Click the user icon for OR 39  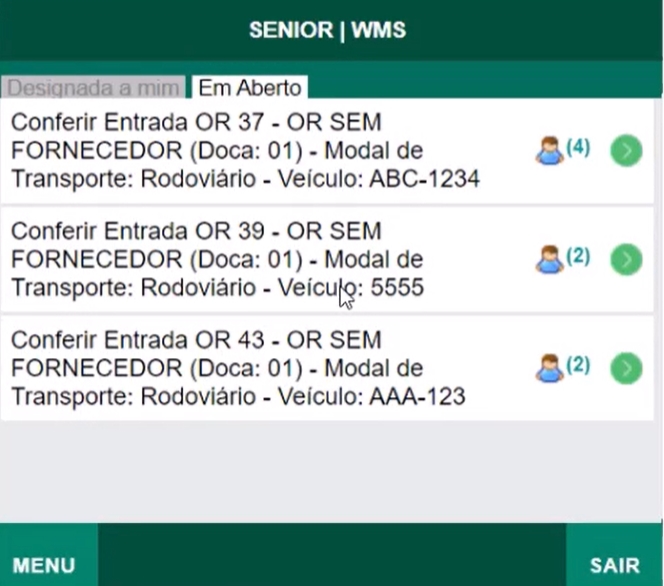pyautogui.click(x=549, y=259)
